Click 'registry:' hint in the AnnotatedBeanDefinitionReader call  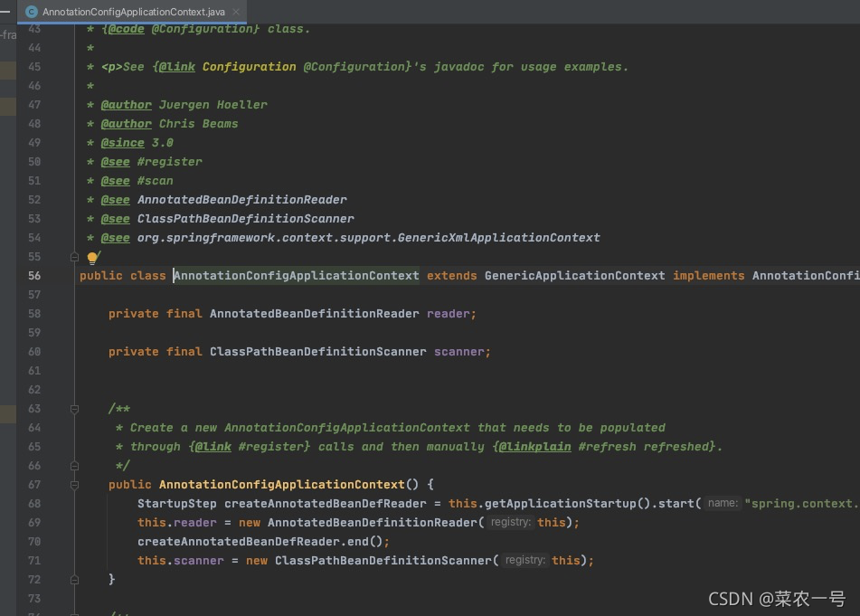tap(511, 522)
